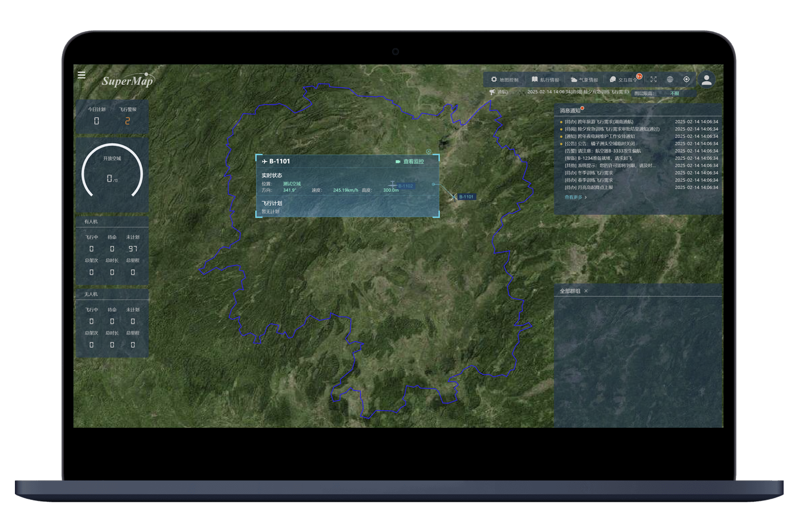
Task: Select the 全部群组 tab
Action: pyautogui.click(x=570, y=291)
